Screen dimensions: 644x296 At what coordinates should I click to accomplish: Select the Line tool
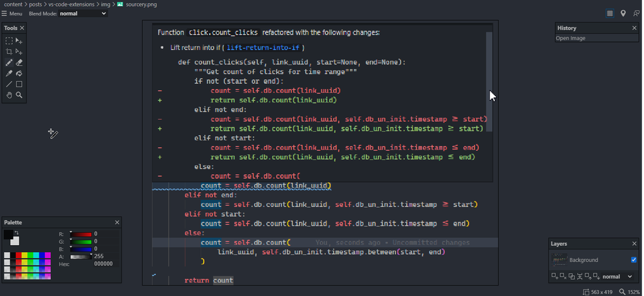click(x=9, y=84)
